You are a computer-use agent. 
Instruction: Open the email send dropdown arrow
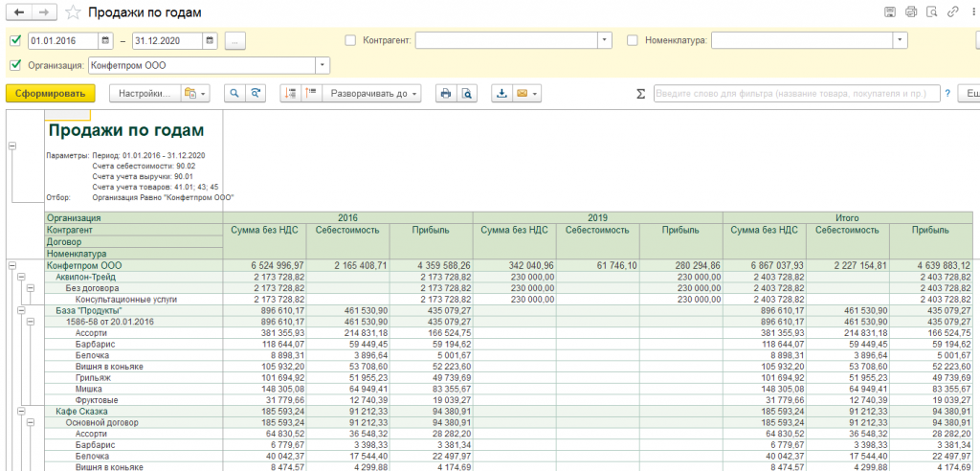point(535,94)
